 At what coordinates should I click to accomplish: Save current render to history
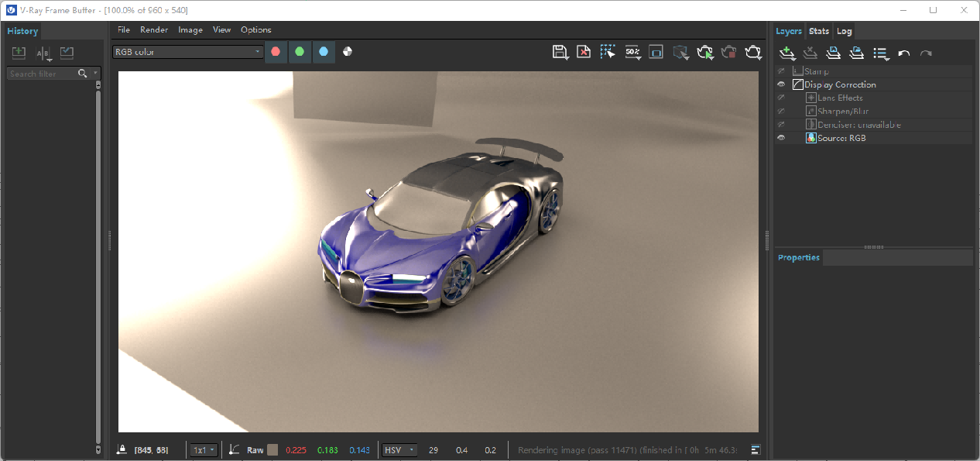(19, 53)
